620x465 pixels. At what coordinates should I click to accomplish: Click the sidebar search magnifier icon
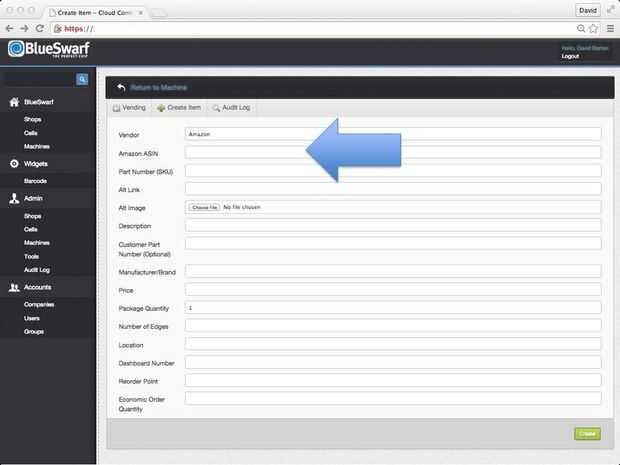(x=82, y=79)
